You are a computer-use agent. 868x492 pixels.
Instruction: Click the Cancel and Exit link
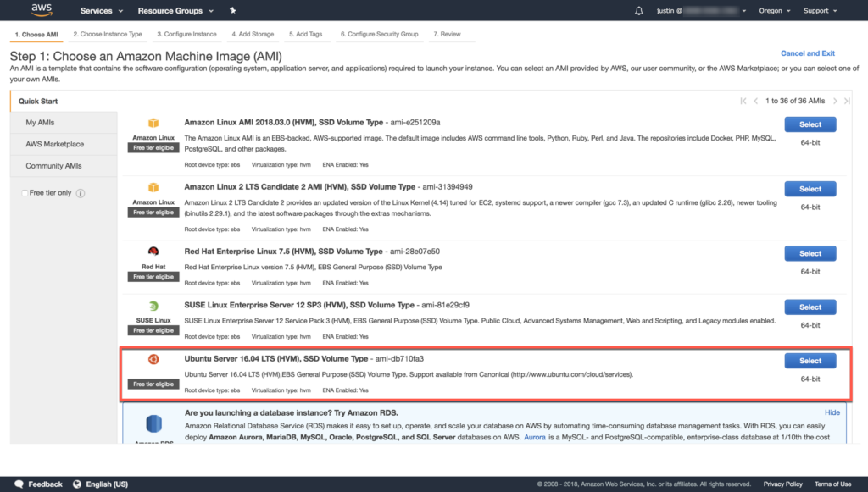(x=807, y=53)
